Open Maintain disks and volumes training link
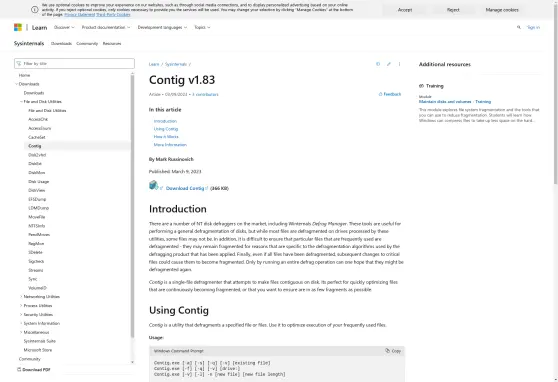558x382 pixels. coord(455,102)
